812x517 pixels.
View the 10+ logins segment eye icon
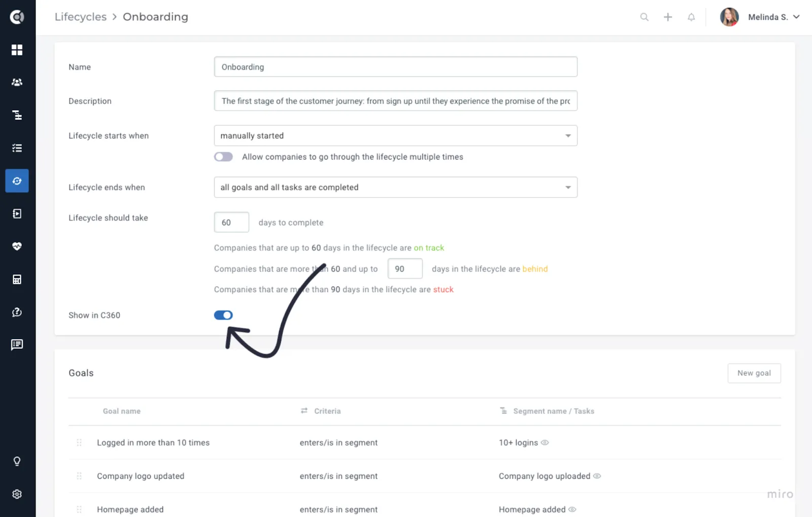pos(545,443)
